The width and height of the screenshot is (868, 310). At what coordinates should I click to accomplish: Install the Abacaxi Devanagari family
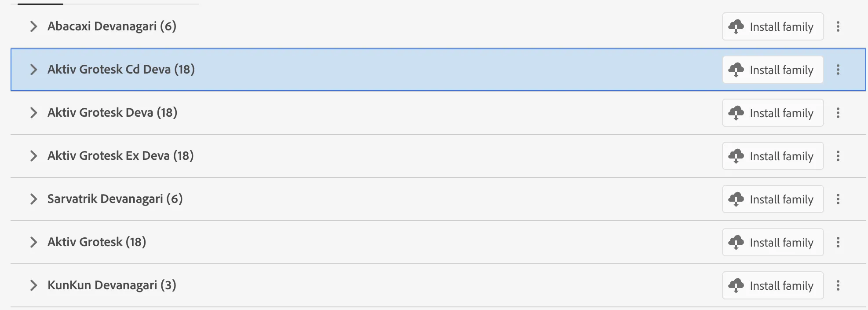(773, 26)
